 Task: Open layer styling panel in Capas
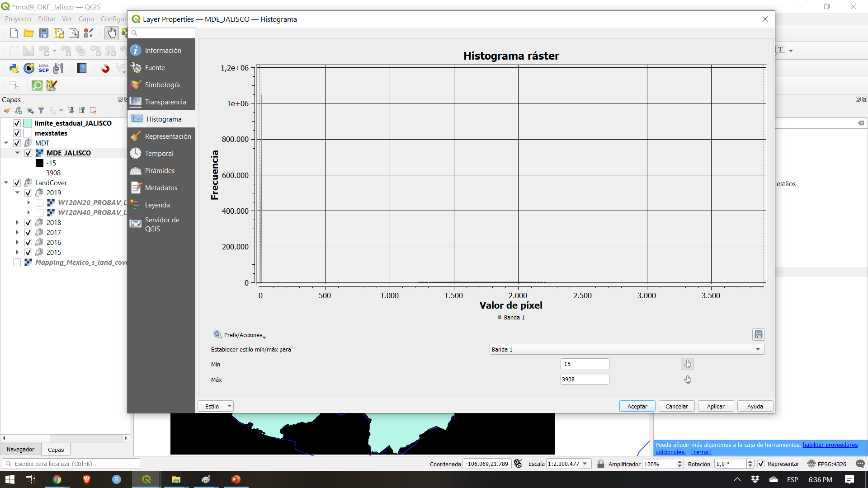[7, 110]
